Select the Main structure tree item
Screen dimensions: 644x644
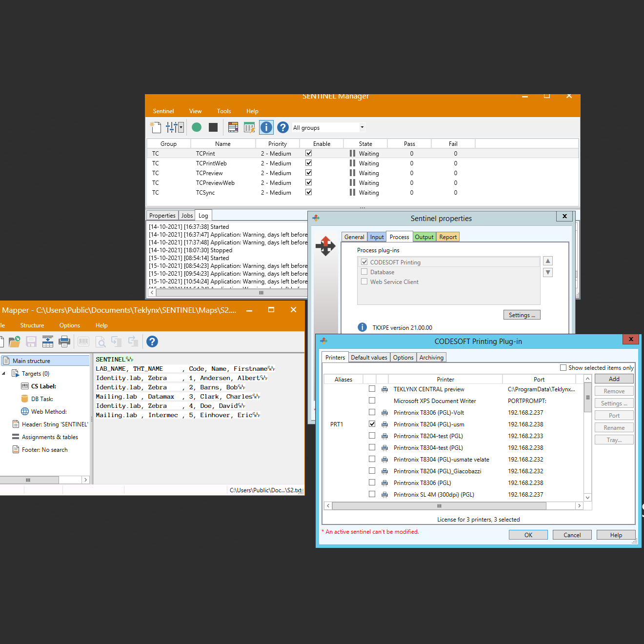(45, 361)
